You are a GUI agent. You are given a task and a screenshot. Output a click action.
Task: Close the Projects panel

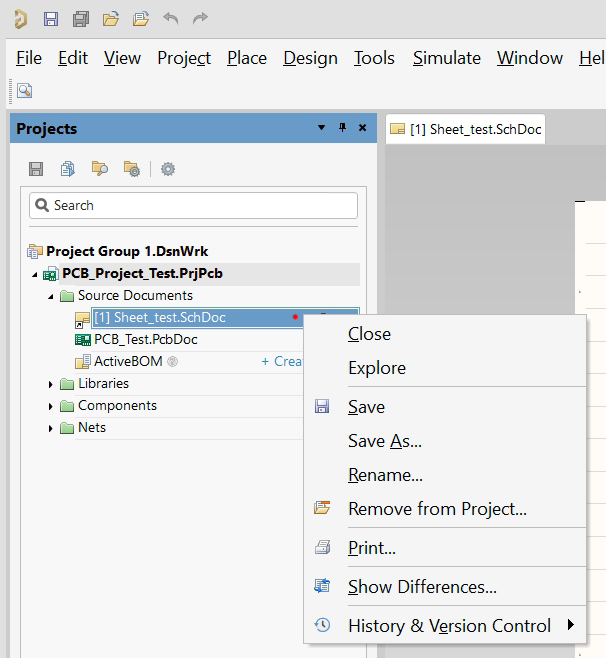[363, 128]
